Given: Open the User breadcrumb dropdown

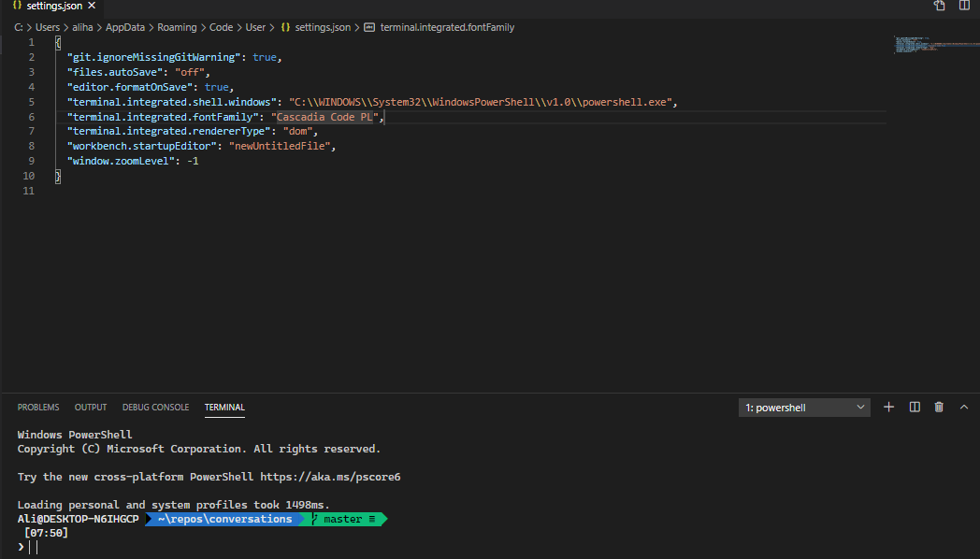Looking at the screenshot, I should click(x=254, y=27).
